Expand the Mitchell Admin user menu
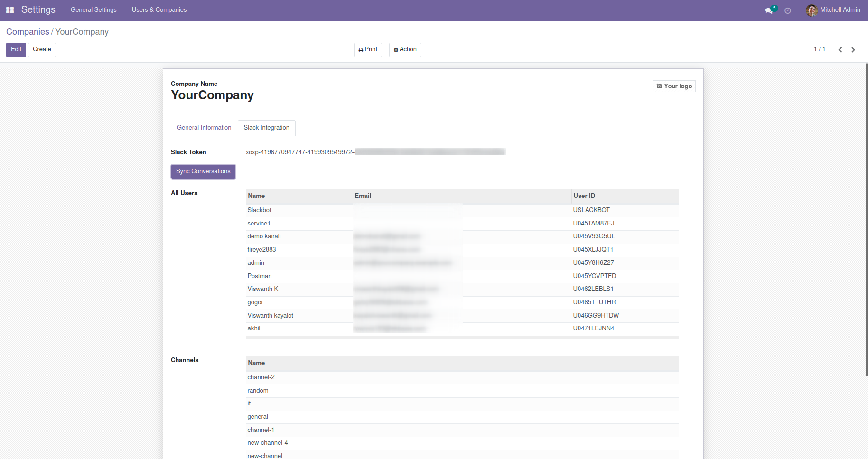The width and height of the screenshot is (868, 459). point(840,10)
